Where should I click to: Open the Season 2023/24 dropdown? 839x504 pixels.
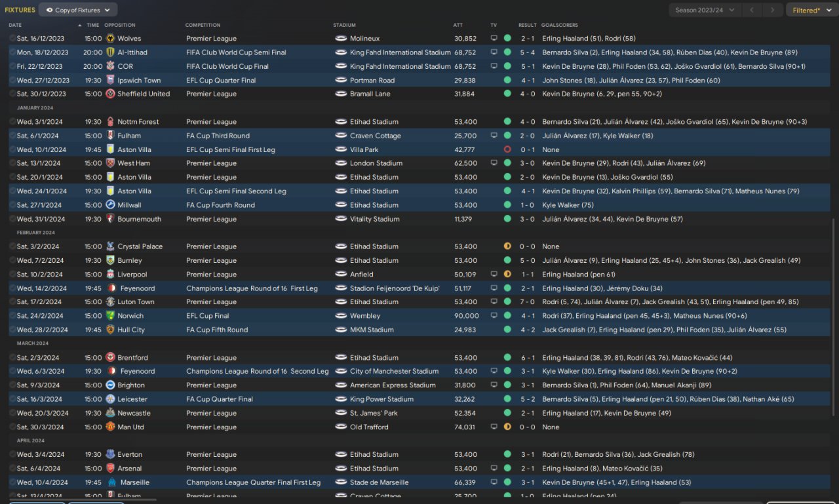coord(705,10)
